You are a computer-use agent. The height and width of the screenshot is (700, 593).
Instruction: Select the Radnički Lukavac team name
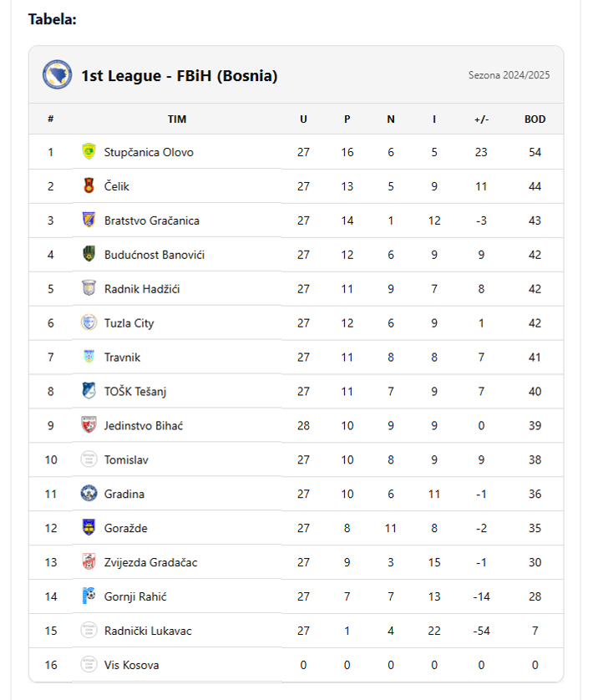[148, 631]
